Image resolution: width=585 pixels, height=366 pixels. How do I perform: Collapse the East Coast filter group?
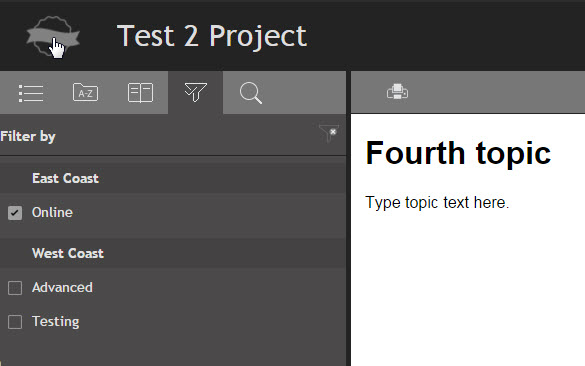click(x=173, y=178)
